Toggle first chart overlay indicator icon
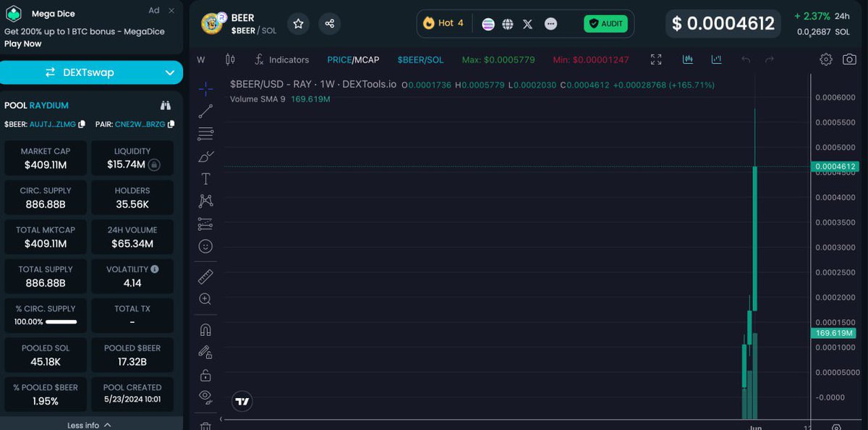Image resolution: width=868 pixels, height=430 pixels. pos(688,59)
